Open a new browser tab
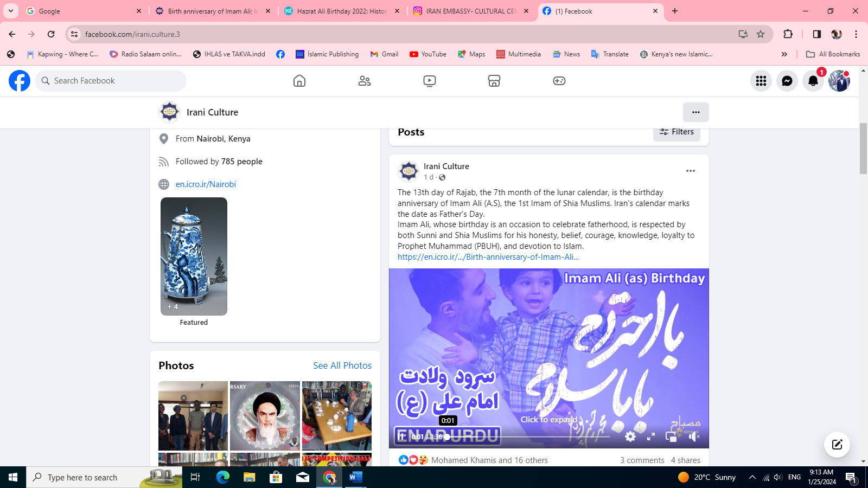Image resolution: width=868 pixels, height=488 pixels. point(674,11)
